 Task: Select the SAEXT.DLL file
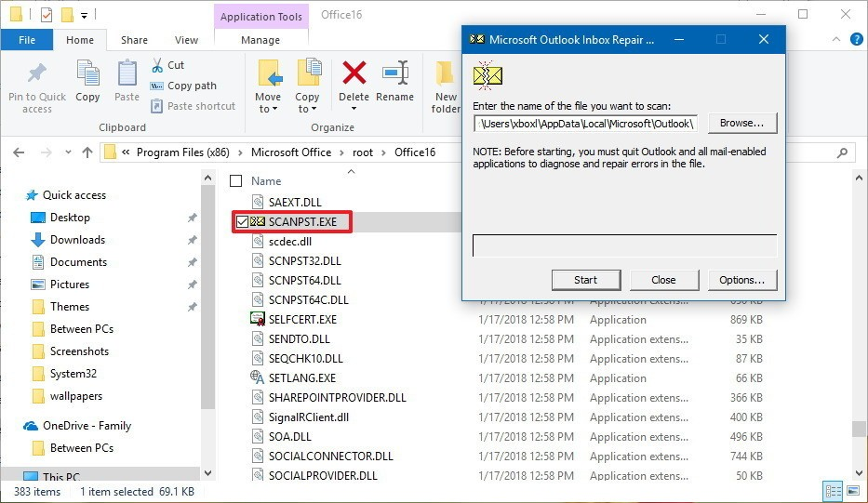295,203
